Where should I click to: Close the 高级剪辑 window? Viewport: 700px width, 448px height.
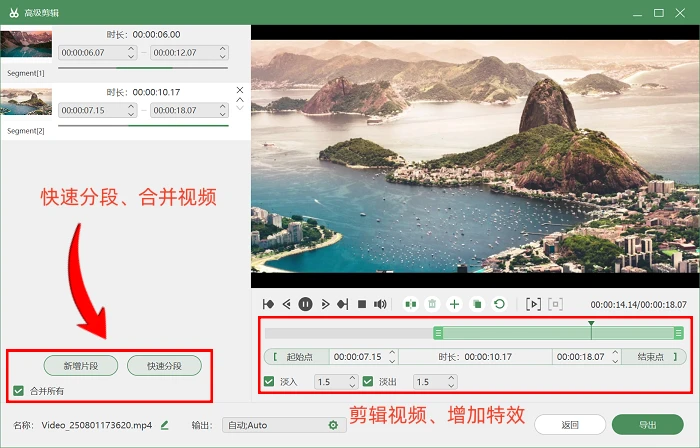pyautogui.click(x=680, y=13)
